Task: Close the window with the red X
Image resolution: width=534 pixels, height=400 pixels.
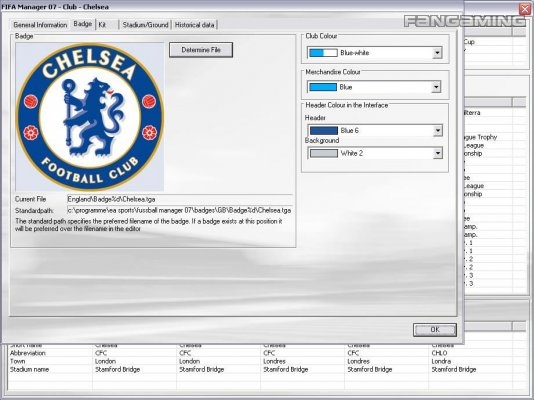Action: (x=526, y=9)
